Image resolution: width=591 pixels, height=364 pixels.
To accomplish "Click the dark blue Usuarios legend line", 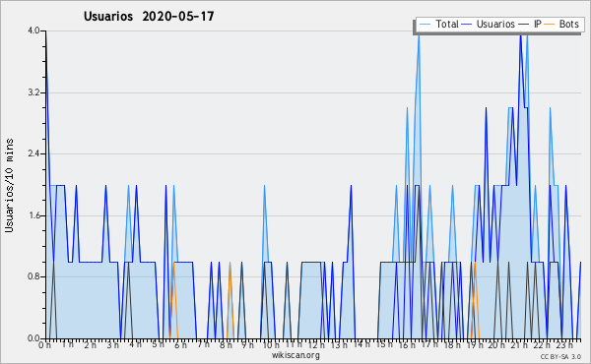I will click(x=467, y=25).
